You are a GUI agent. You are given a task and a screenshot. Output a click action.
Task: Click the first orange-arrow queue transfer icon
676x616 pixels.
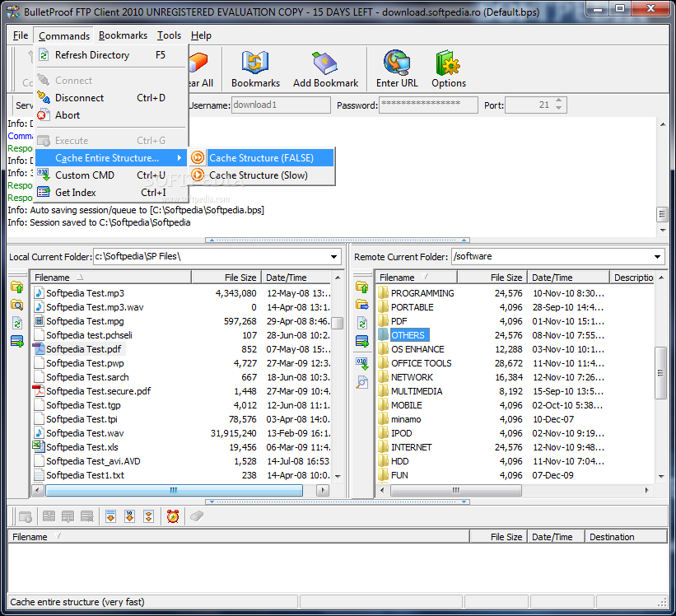coord(111,516)
